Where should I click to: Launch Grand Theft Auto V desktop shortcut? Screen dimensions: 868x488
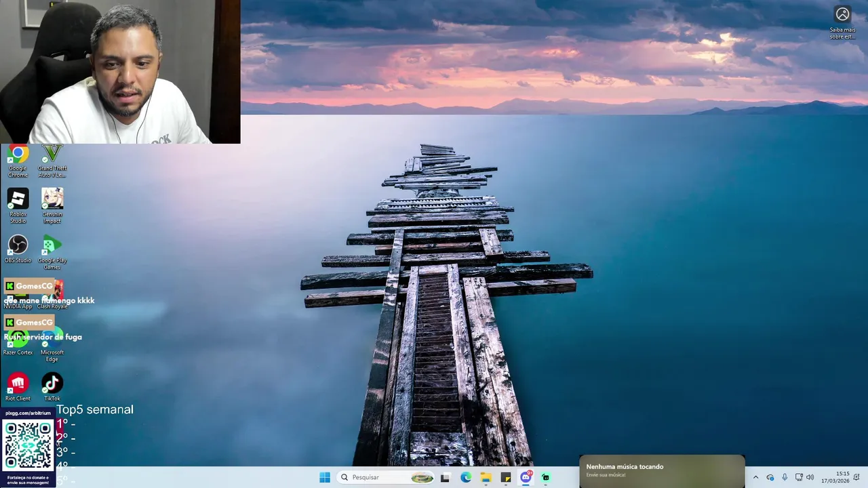pos(52,161)
